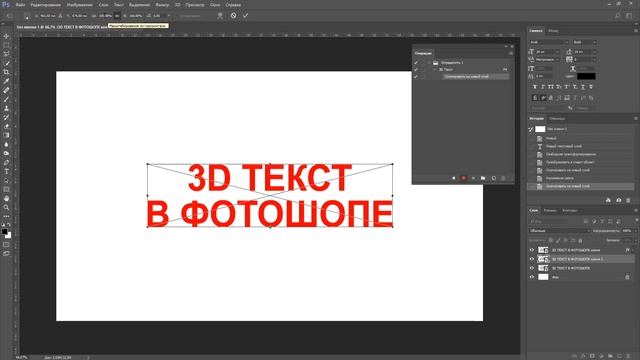Switch to warp mode icon in options bar
640x360 pixels.
click(x=220, y=16)
